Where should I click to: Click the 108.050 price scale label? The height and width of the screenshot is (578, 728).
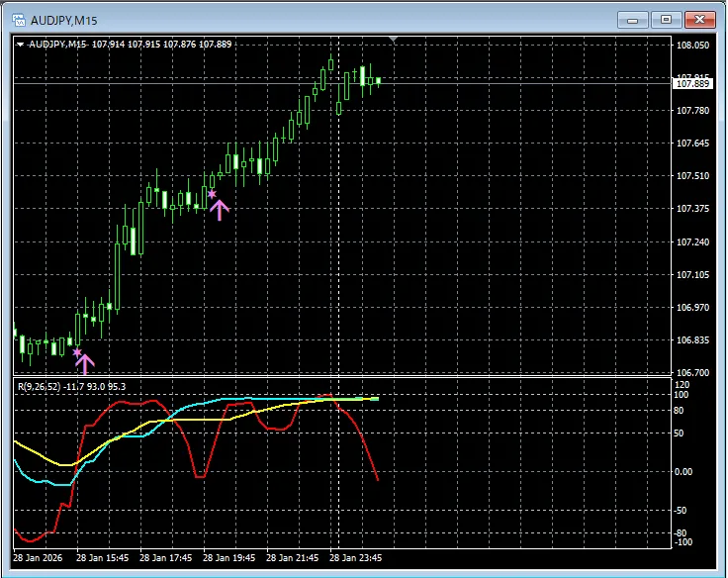(x=691, y=46)
